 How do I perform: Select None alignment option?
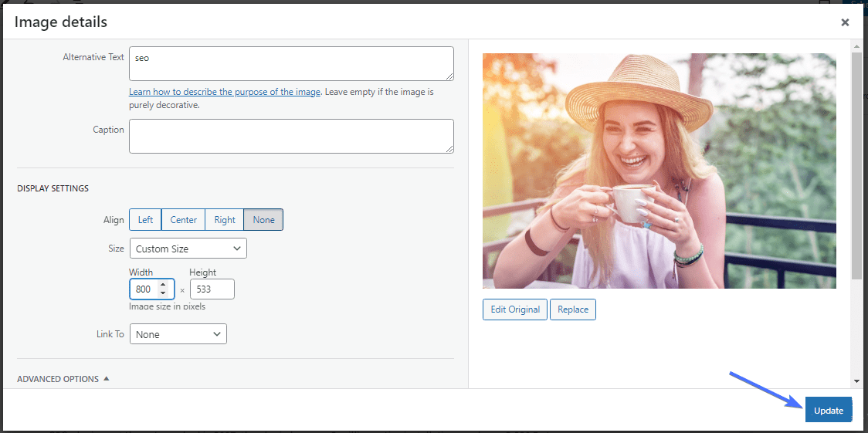263,219
